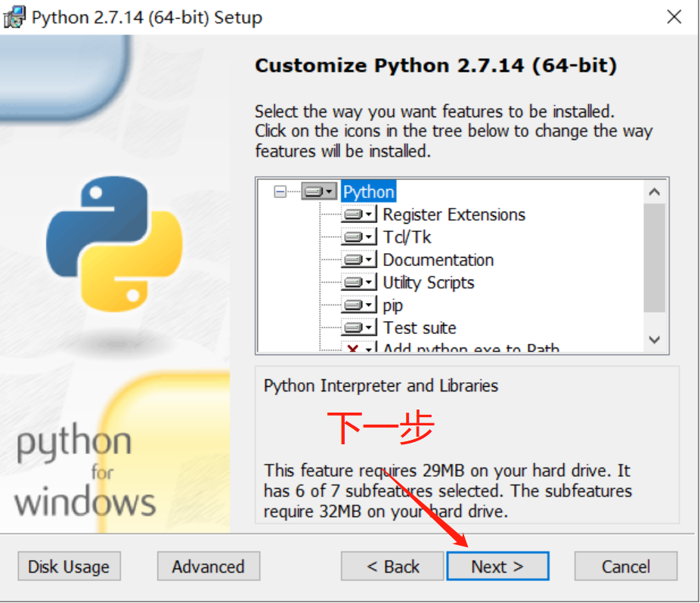The width and height of the screenshot is (700, 603).
Task: Click the pip feature drive icon
Action: point(358,305)
